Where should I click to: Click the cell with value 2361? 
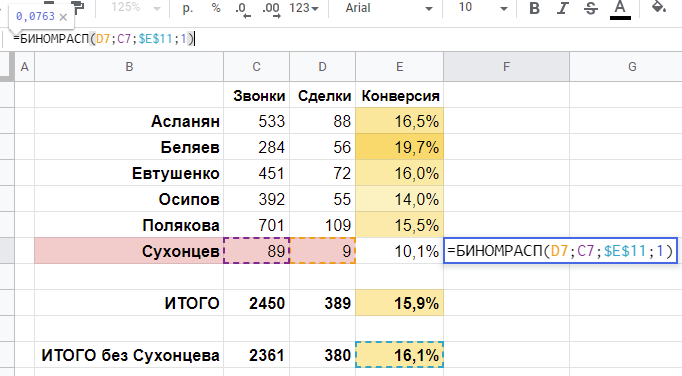coord(257,355)
